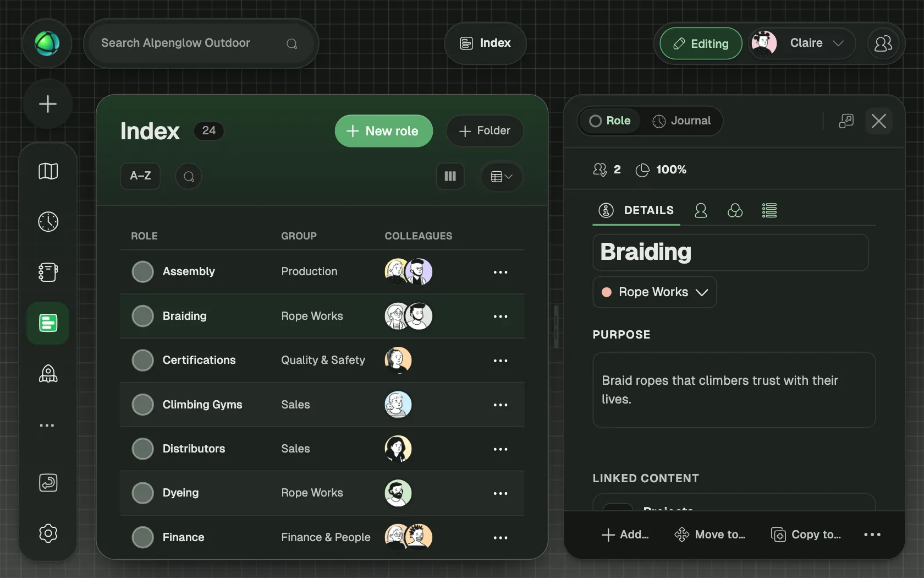The height and width of the screenshot is (578, 924).
Task: Click the sidebar plus add button
Action: [48, 104]
